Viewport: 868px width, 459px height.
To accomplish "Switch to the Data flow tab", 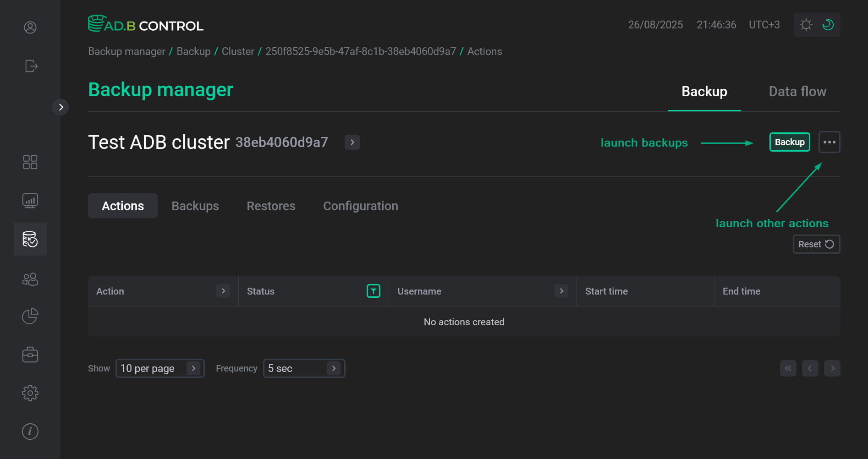I will click(x=797, y=91).
